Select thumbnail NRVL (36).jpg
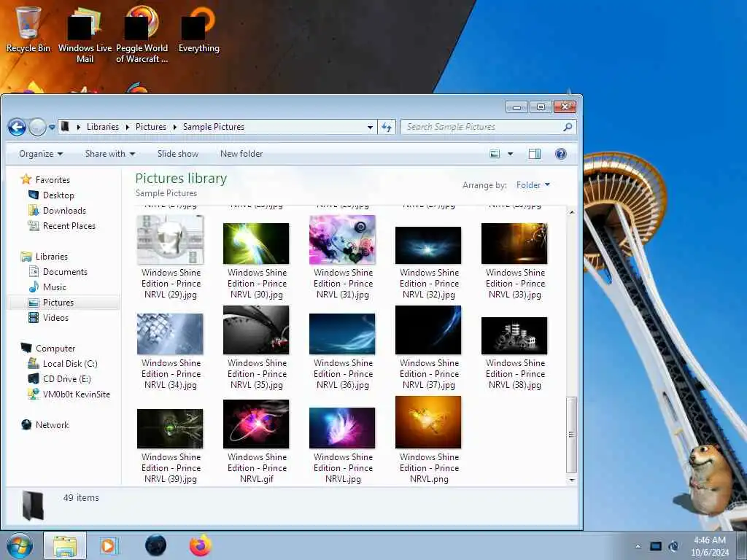The width and height of the screenshot is (747, 560). click(x=343, y=334)
